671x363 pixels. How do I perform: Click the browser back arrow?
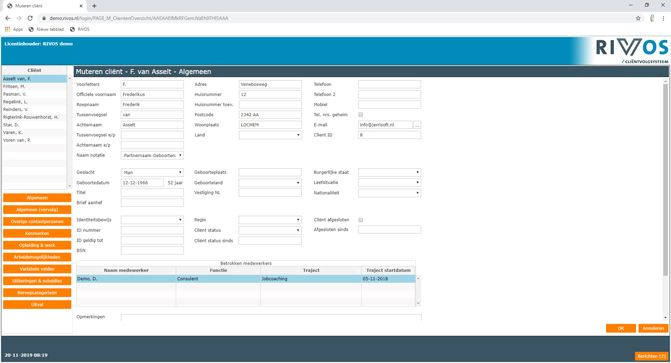point(8,18)
